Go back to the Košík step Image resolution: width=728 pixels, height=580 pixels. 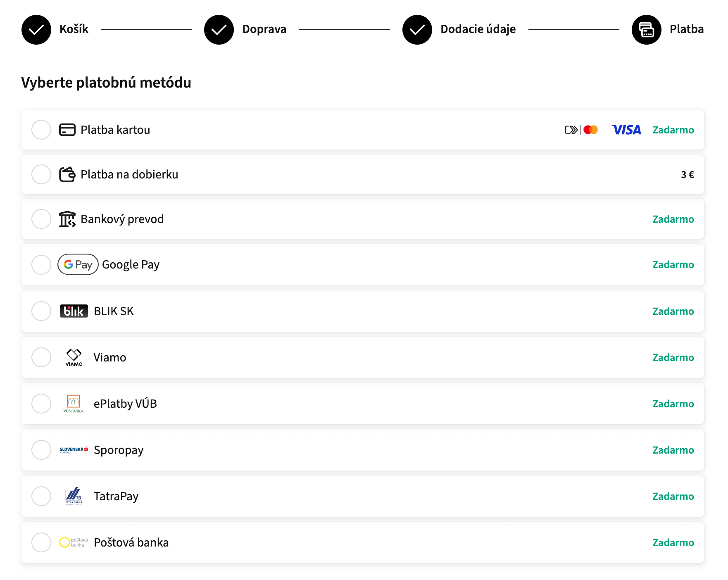[36, 30]
